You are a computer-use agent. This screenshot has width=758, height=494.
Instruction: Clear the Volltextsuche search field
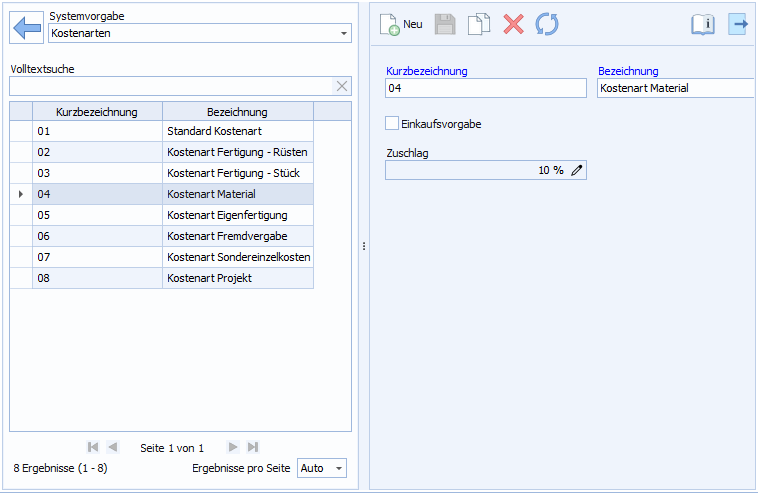(342, 86)
